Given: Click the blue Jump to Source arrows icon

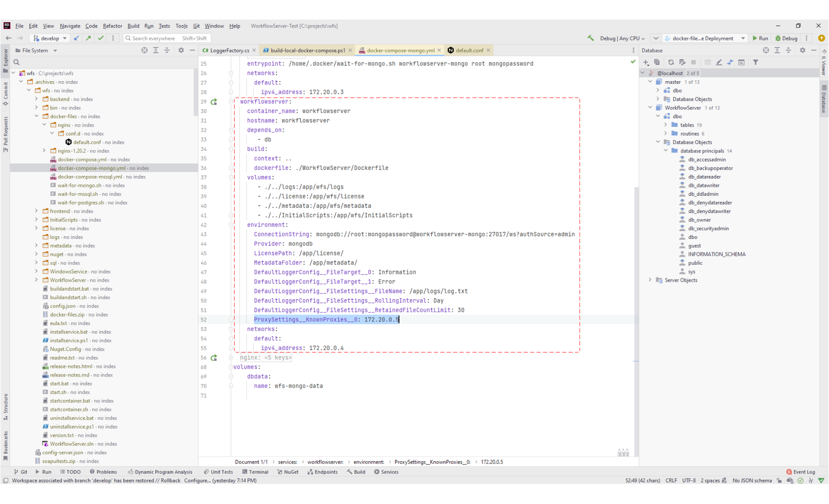Looking at the screenshot, I should tap(730, 62).
